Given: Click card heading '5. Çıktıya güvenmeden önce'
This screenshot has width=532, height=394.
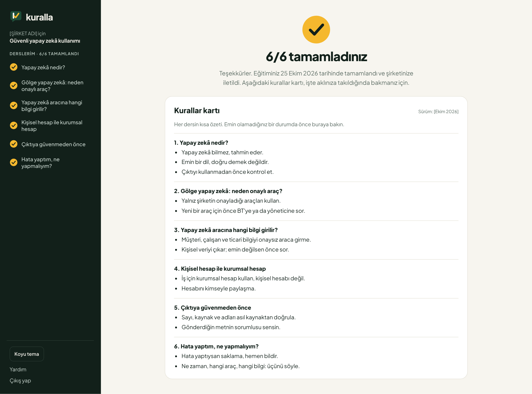Looking at the screenshot, I should (213, 308).
